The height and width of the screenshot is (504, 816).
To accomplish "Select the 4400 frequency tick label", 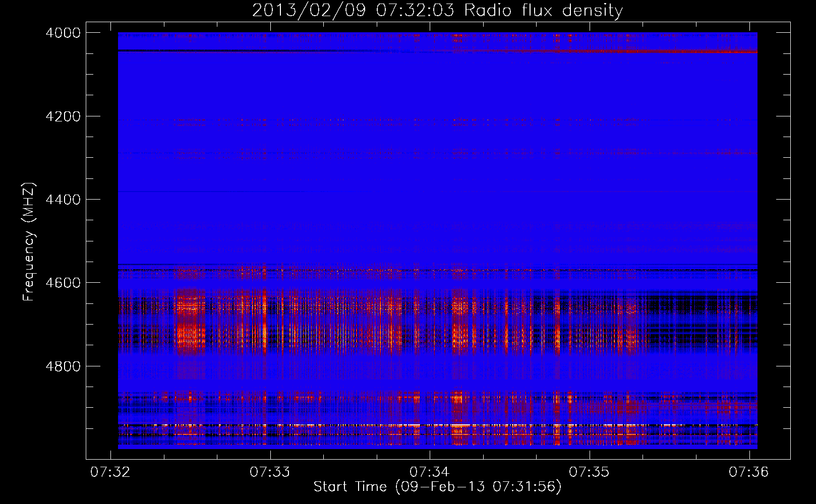I will [63, 200].
